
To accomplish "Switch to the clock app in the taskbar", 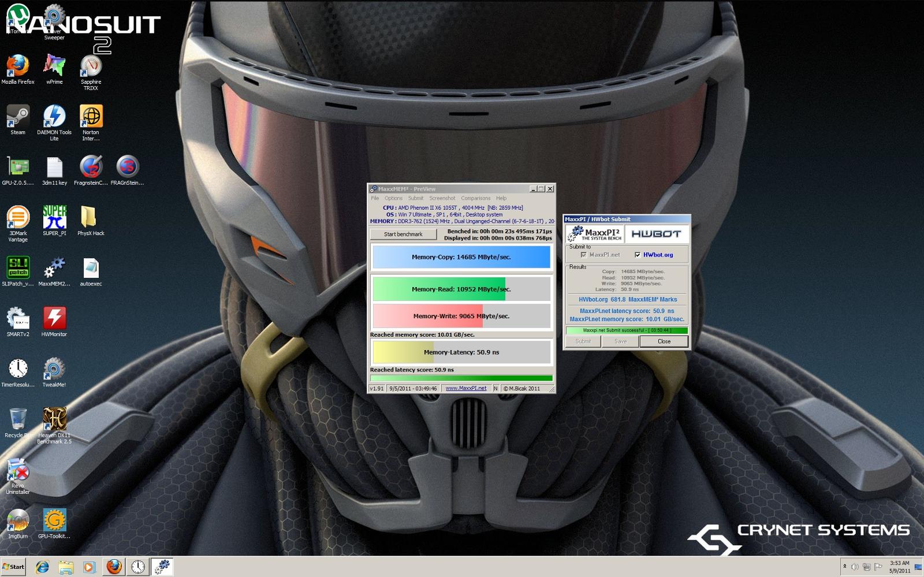I will pos(137,567).
